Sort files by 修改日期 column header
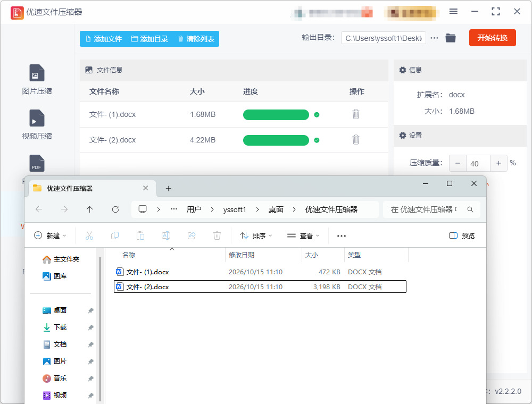 (x=263, y=255)
